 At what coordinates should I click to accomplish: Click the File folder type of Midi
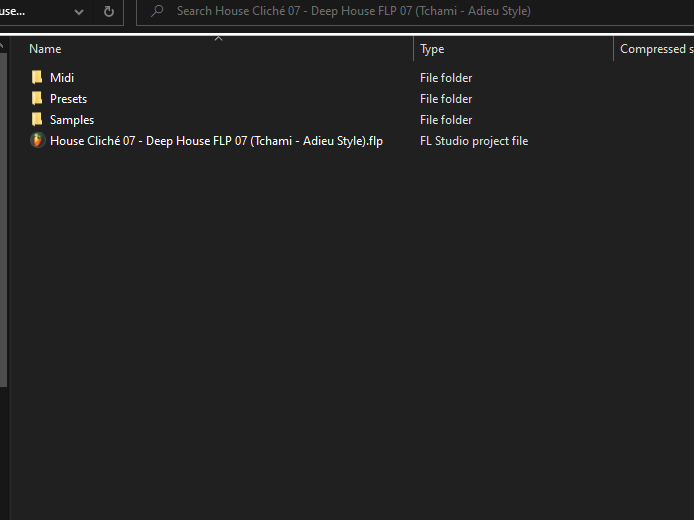click(446, 78)
